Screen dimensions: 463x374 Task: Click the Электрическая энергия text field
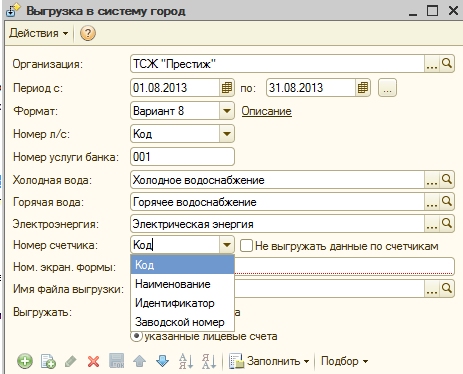click(277, 224)
